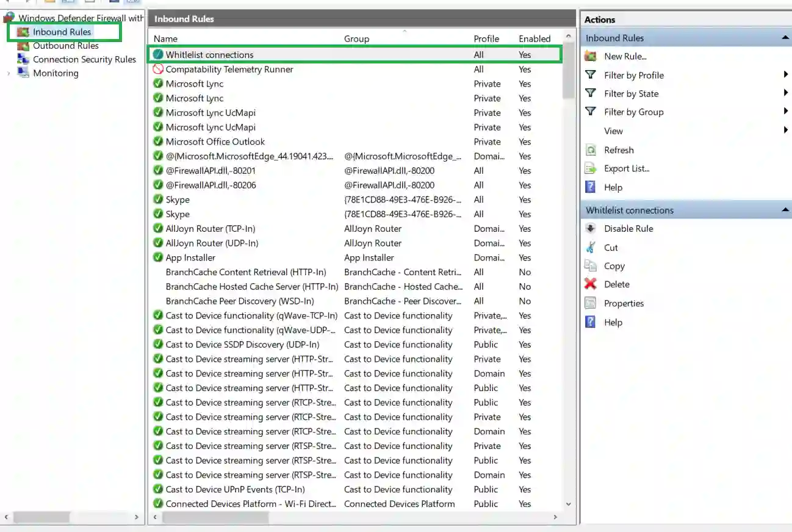Image resolution: width=792 pixels, height=532 pixels.
Task: Click green check icon of App Installer rule
Action: pos(158,257)
